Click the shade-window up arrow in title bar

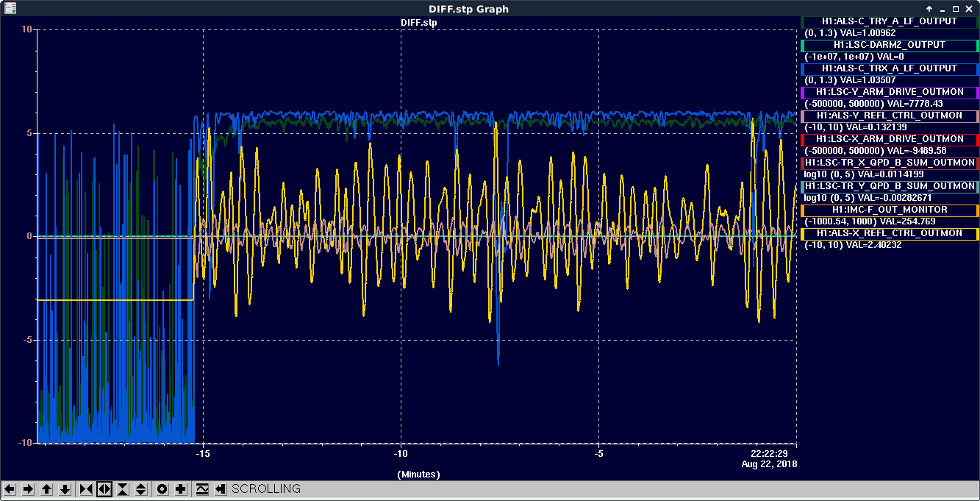[929, 8]
